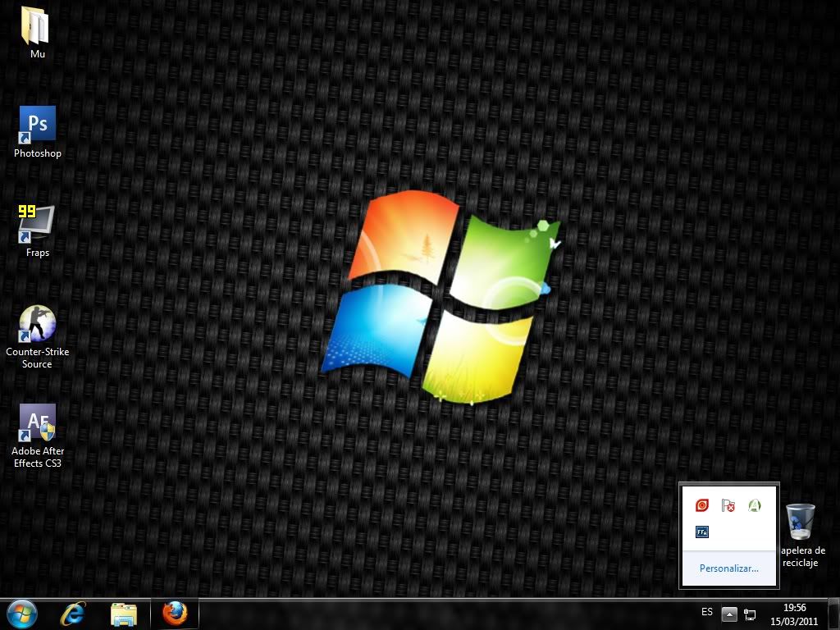Screen dimensions: 840x630
Task: Select the 'Fraps' label text
Action: 38,253
